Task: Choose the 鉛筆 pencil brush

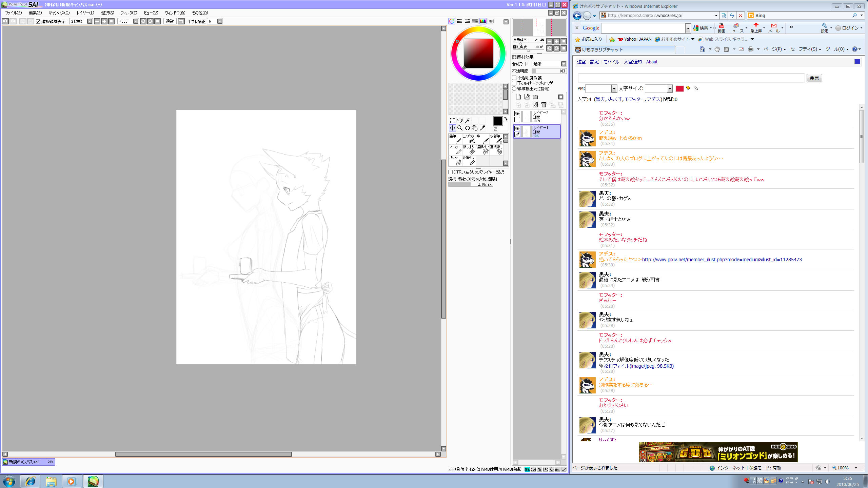Action: [x=455, y=139]
